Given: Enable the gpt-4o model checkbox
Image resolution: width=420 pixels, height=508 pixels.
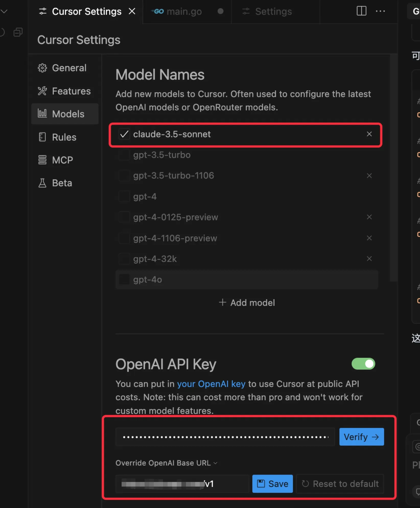Looking at the screenshot, I should click(124, 280).
